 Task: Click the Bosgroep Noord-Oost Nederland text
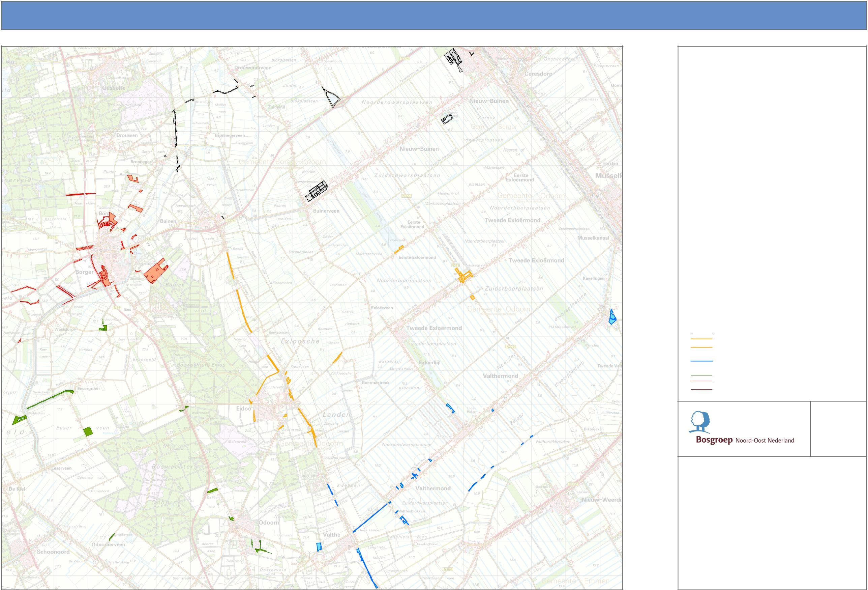(x=745, y=441)
